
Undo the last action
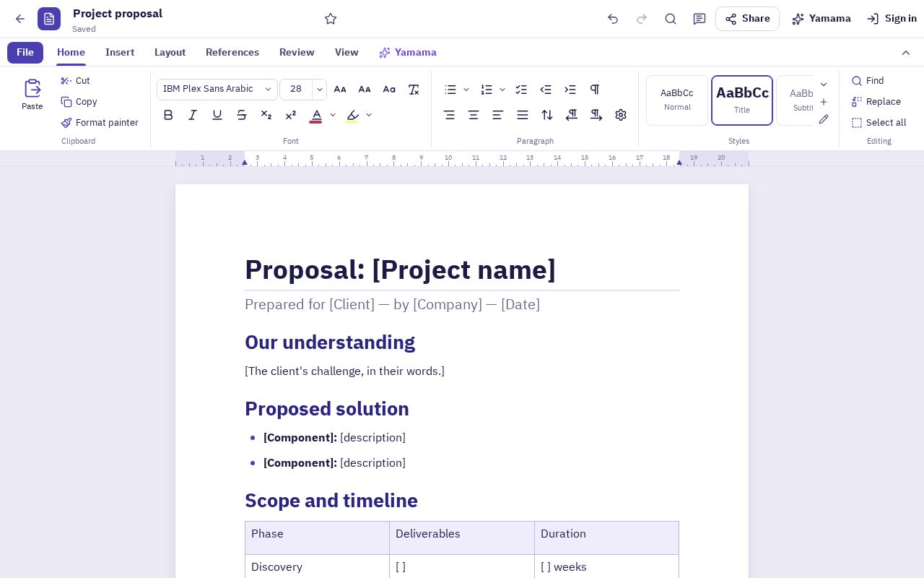[x=613, y=19]
